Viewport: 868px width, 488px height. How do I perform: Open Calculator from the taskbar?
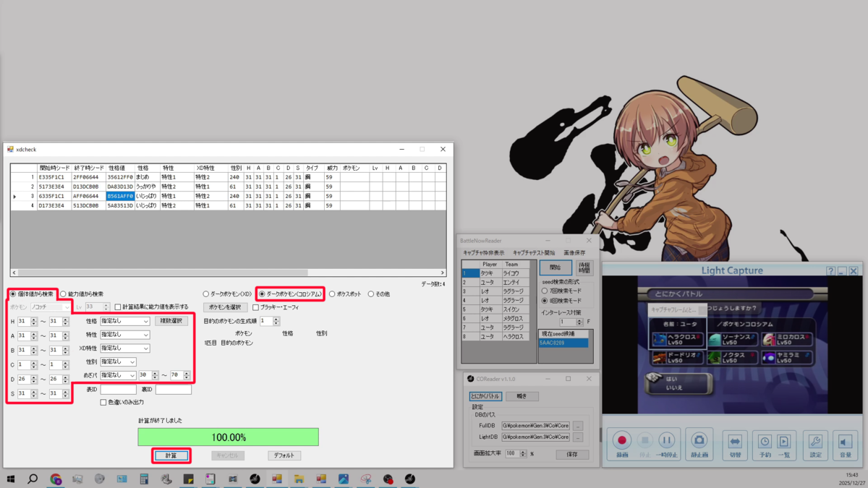click(144, 479)
